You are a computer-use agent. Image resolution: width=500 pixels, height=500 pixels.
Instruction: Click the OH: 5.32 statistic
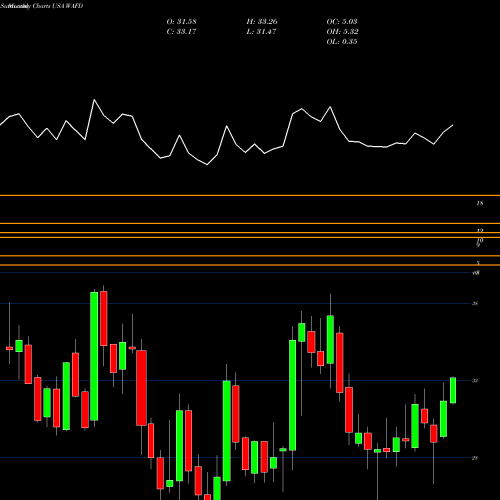point(342,32)
